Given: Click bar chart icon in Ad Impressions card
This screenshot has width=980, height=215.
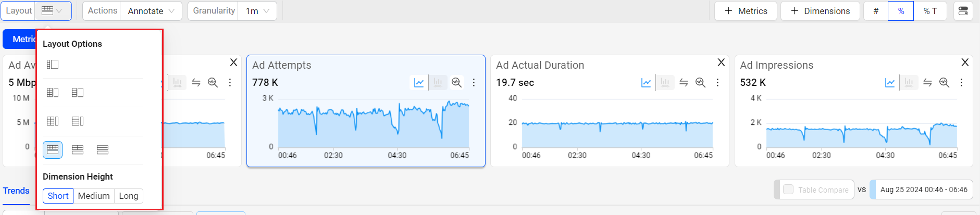Looking at the screenshot, I should [x=909, y=83].
